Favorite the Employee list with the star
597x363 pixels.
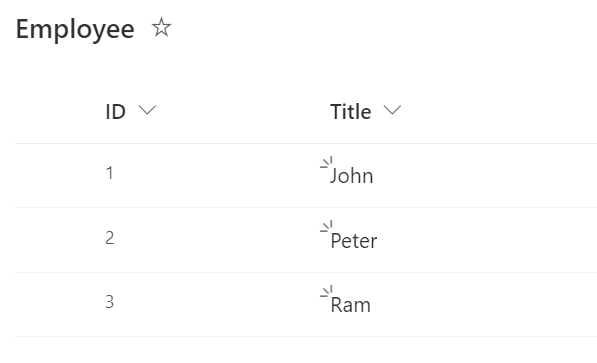point(161,27)
